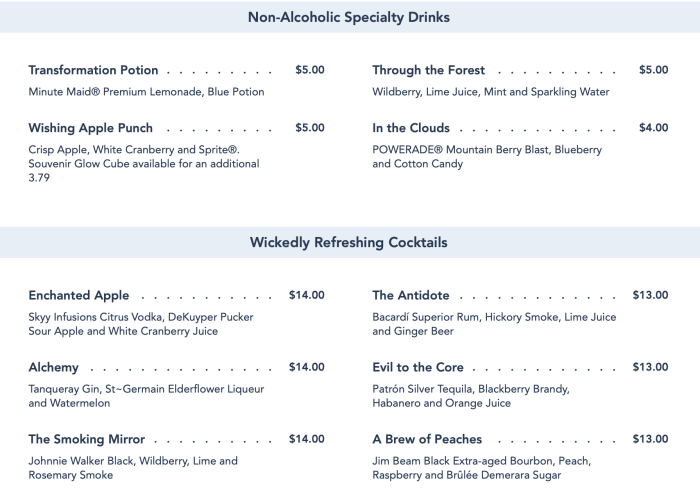Click the $14.00 price beside Alchemy

(307, 367)
